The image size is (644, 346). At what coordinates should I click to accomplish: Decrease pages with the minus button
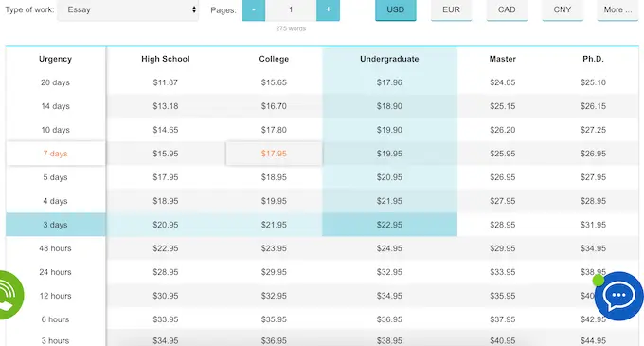[254, 9]
